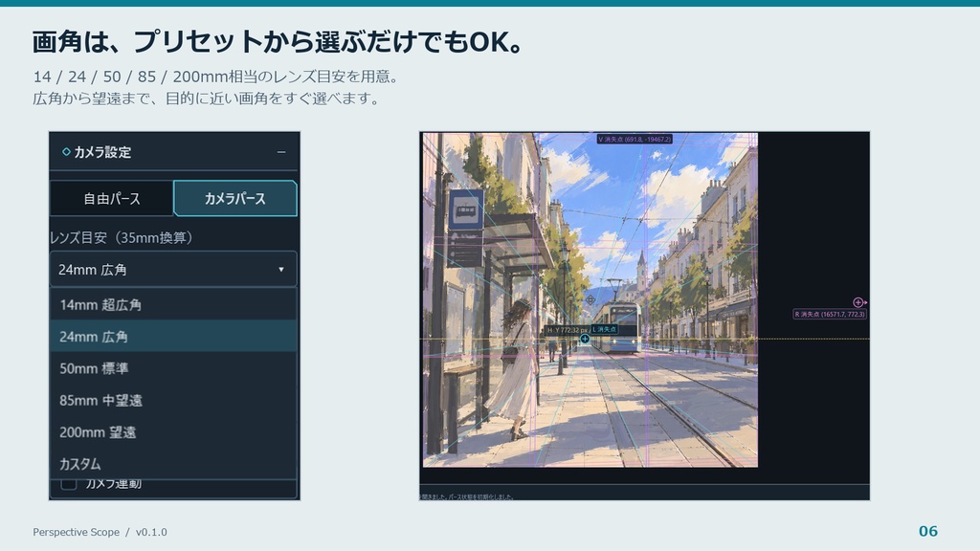
Task: Select the 200mm 望遠 preset
Action: coord(173,432)
